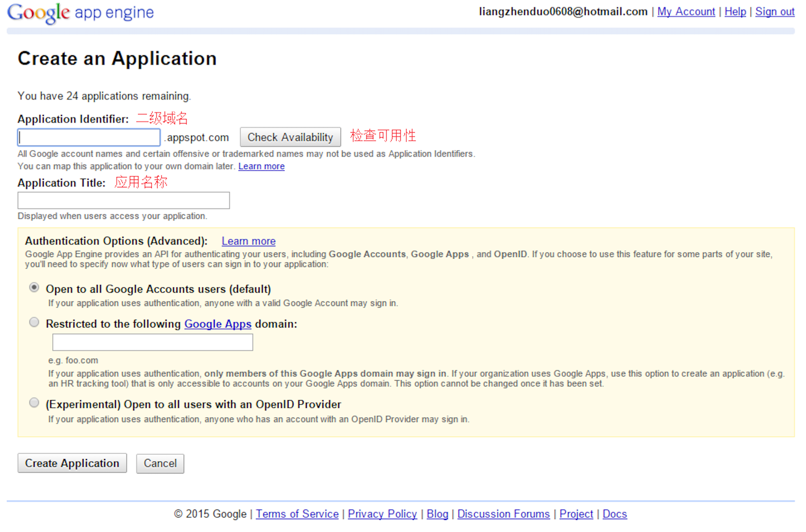
Task: Click 'You have 24 applications remaining' text
Action: pyautogui.click(x=104, y=96)
